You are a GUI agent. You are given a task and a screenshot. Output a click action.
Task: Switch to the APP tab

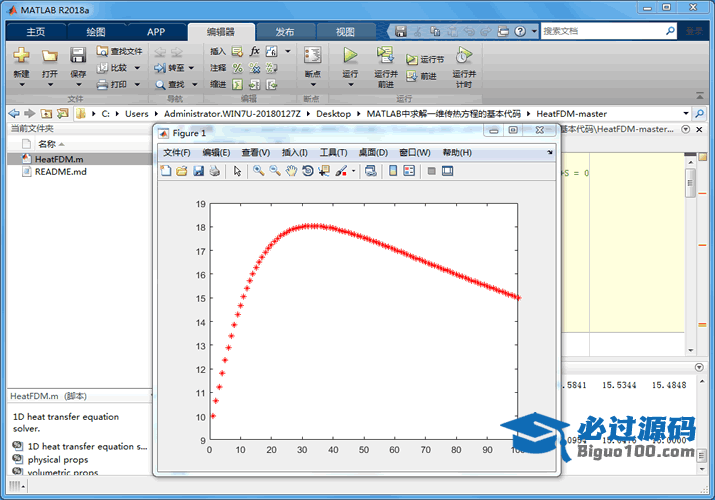click(156, 32)
